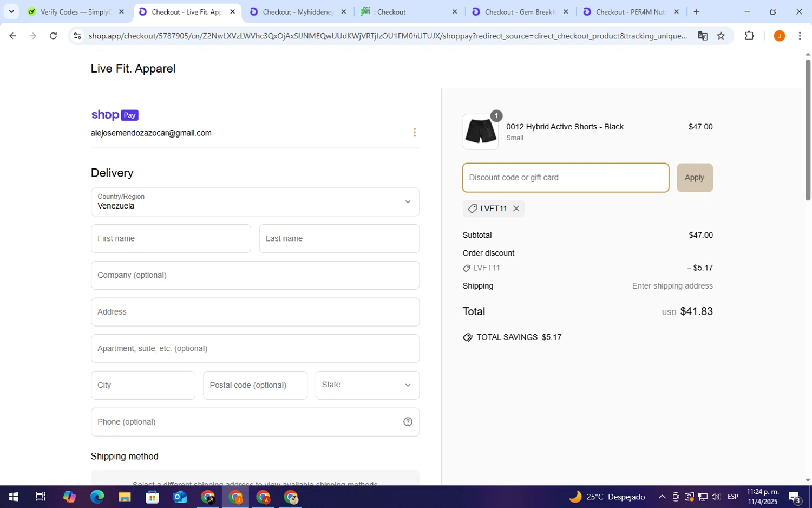Switch to Verify Codes SimplyCodes tab
Image resolution: width=812 pixels, height=508 pixels.
tap(76, 11)
